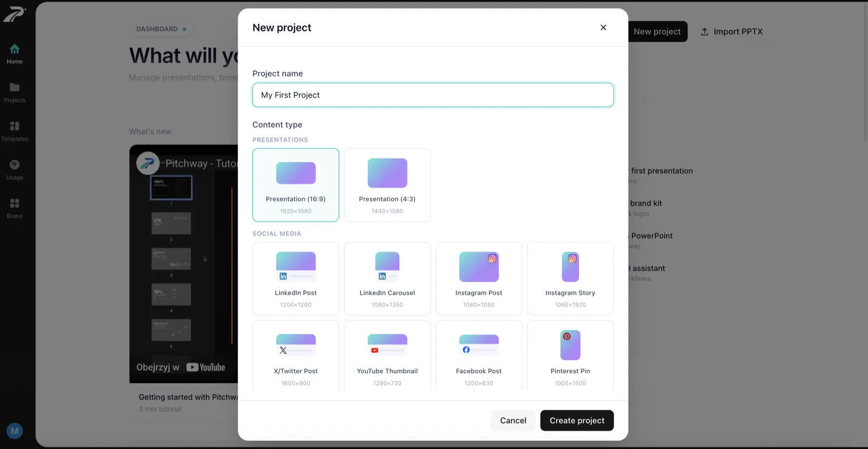Choose the Pinterest Pin format

(x=570, y=356)
